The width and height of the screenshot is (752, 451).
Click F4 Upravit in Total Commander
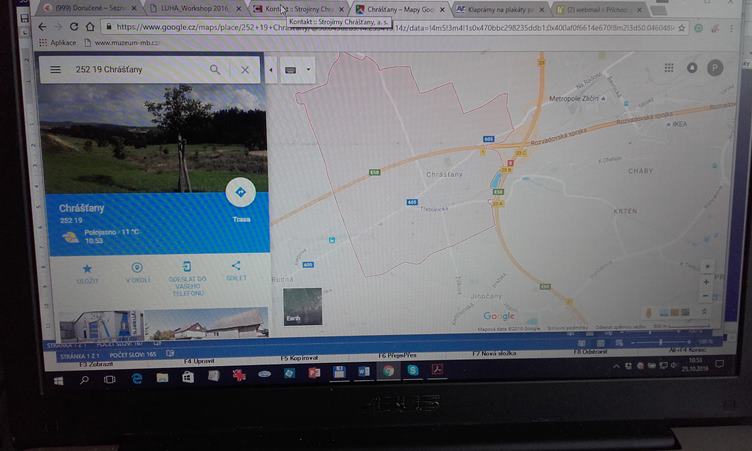199,360
